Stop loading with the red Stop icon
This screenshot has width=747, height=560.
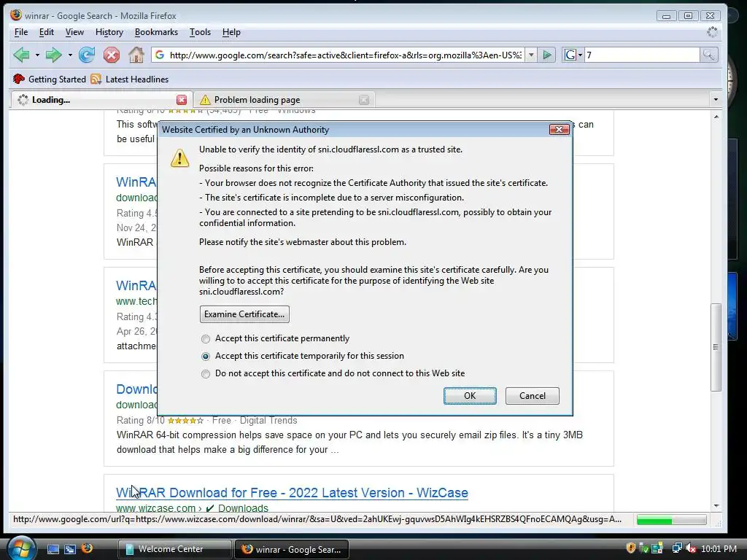(112, 55)
